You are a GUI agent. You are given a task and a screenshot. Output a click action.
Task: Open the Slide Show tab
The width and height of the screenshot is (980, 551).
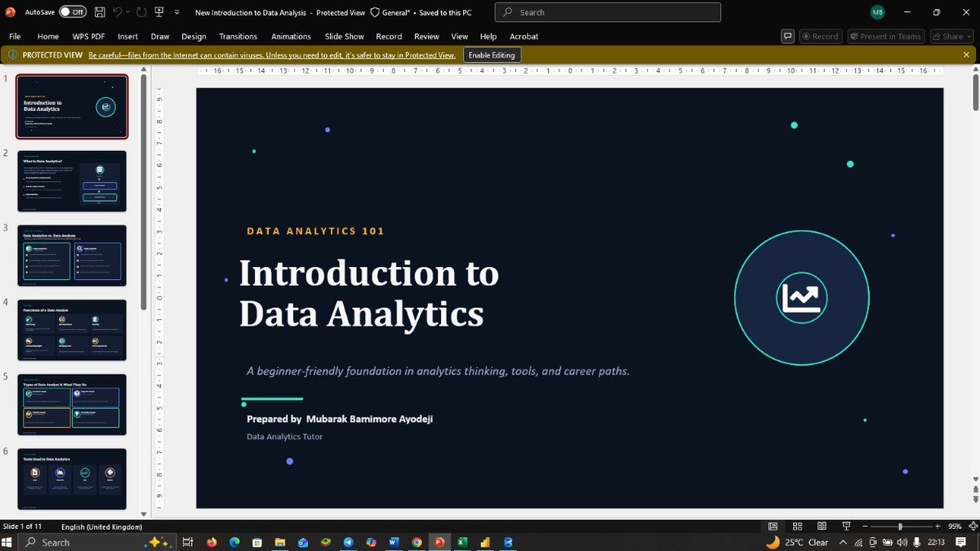pyautogui.click(x=344, y=37)
